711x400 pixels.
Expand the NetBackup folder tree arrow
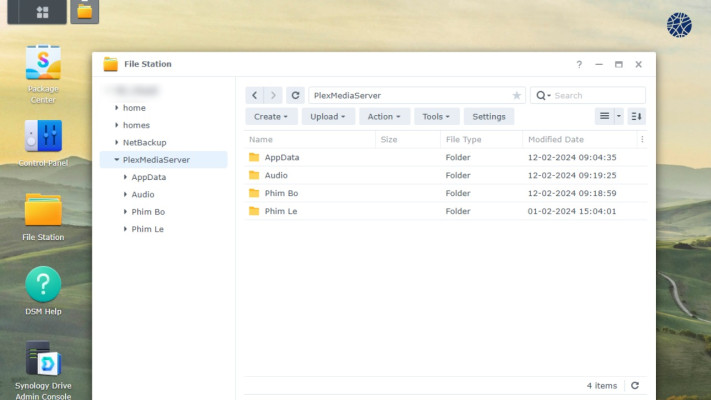point(117,142)
